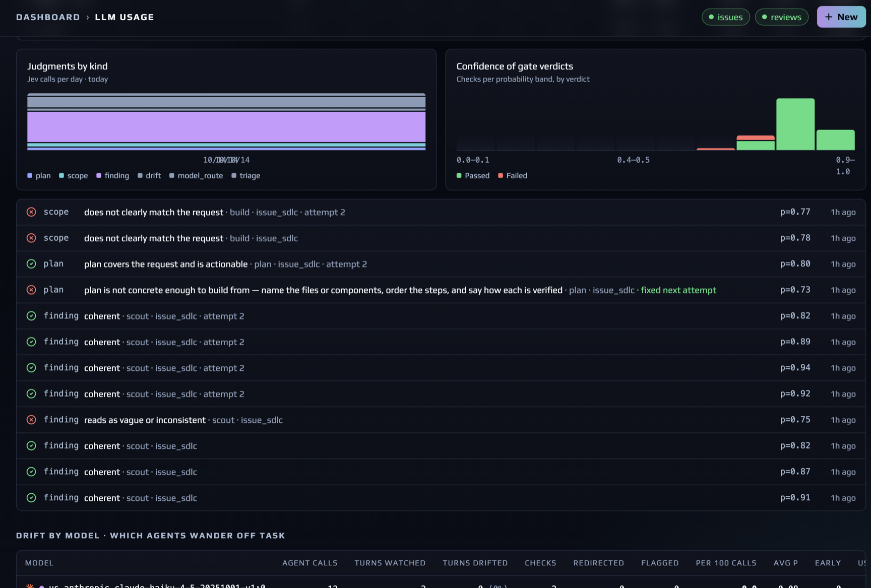The height and width of the screenshot is (588, 871).
Task: Click LLM USAGE breadcrumb title
Action: tap(125, 17)
